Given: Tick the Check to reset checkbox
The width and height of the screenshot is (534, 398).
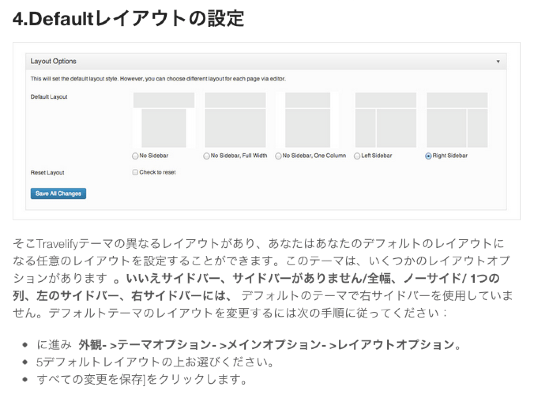Looking at the screenshot, I should point(135,172).
